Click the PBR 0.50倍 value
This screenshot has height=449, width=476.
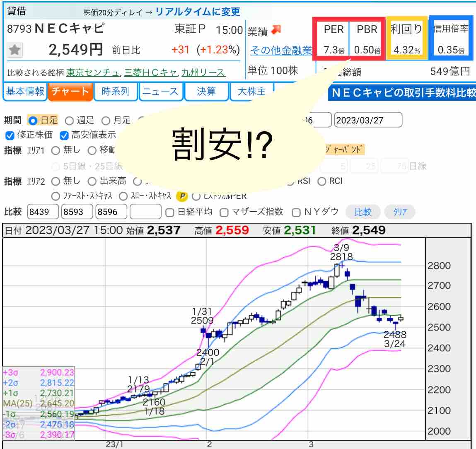click(367, 49)
